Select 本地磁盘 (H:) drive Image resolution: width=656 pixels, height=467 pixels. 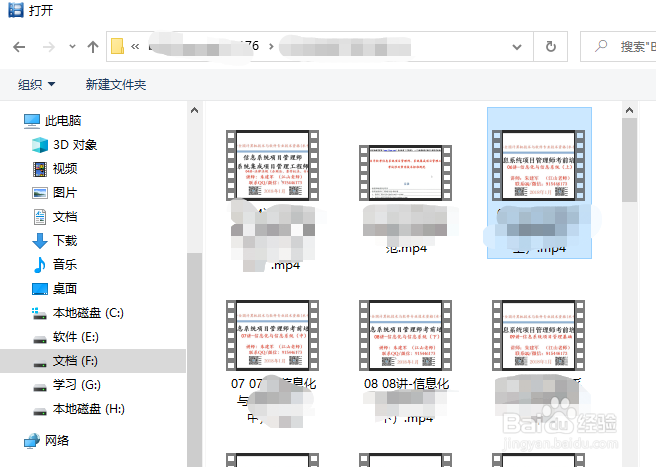[89, 409]
